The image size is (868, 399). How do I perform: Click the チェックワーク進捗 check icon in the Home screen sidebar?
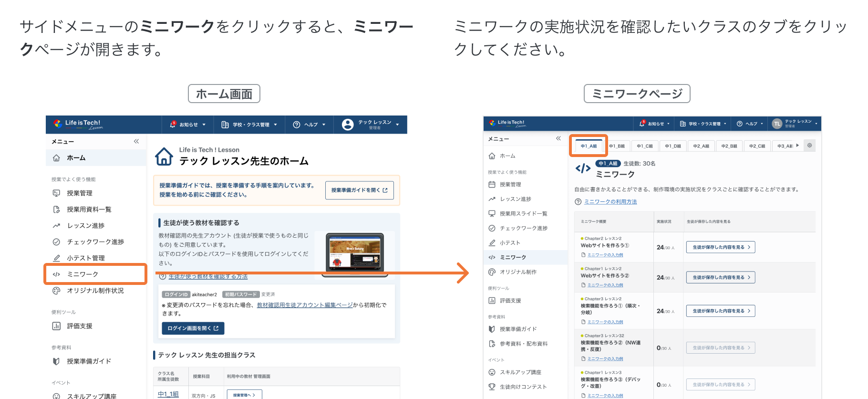[x=56, y=242]
